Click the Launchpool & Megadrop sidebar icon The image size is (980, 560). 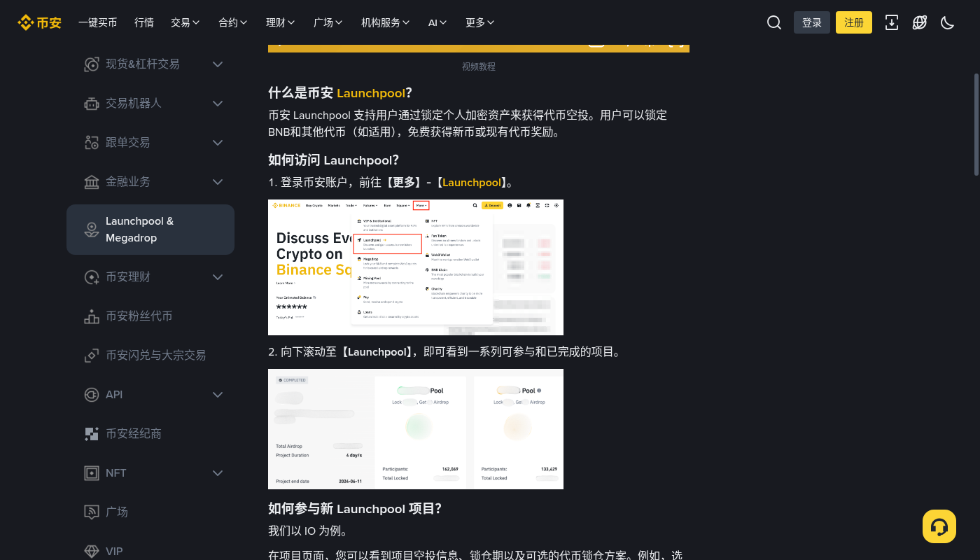click(92, 230)
